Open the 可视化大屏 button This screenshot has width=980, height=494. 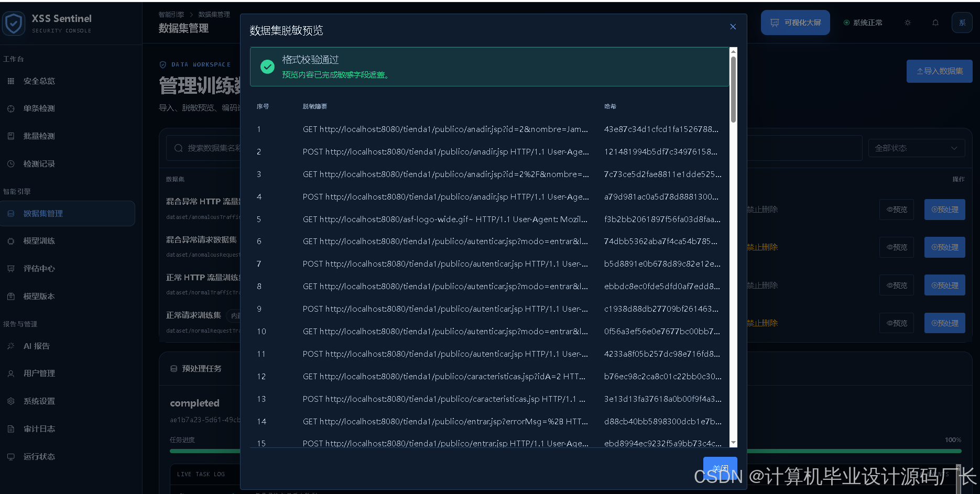(795, 23)
